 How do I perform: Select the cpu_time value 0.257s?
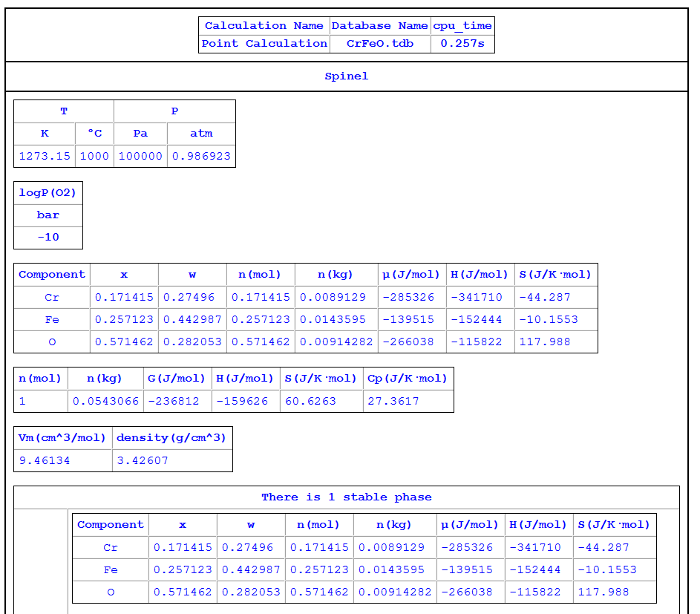(462, 44)
